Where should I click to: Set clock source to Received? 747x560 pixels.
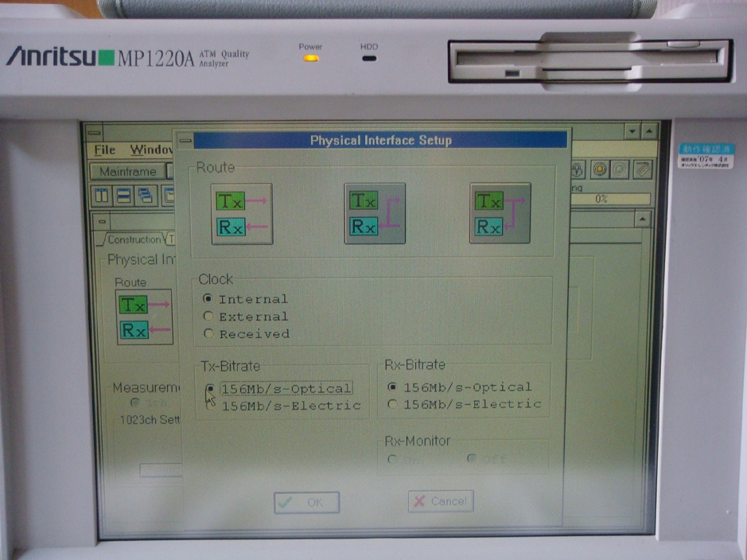[208, 334]
